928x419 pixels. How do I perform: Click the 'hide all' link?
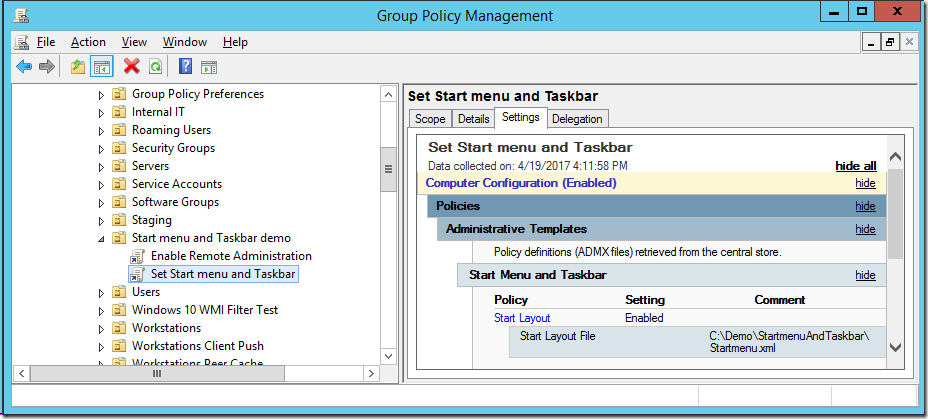tap(855, 166)
